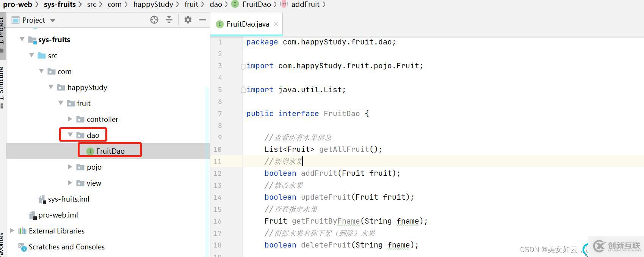Switch to the FruitDao.java tab
The width and height of the screenshot is (644, 257).
click(248, 24)
